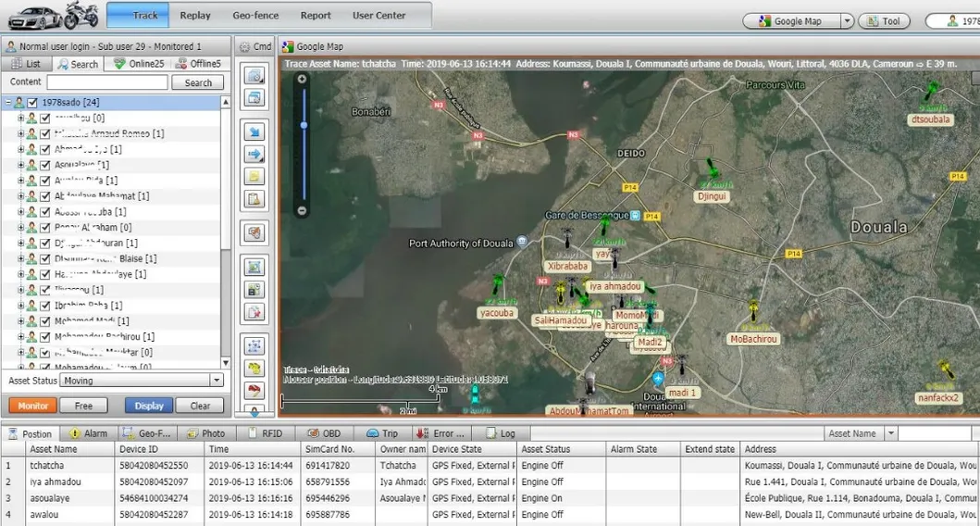Open the Asset Status Moving dropdown

[217, 381]
